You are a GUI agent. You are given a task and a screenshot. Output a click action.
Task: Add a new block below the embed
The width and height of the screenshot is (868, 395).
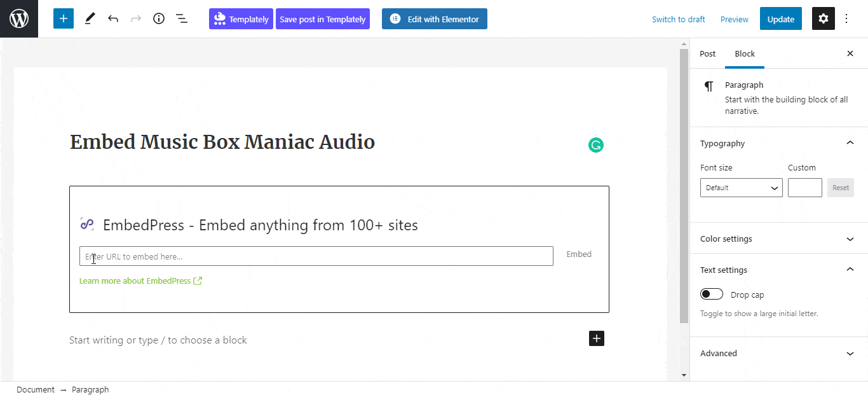(596, 338)
